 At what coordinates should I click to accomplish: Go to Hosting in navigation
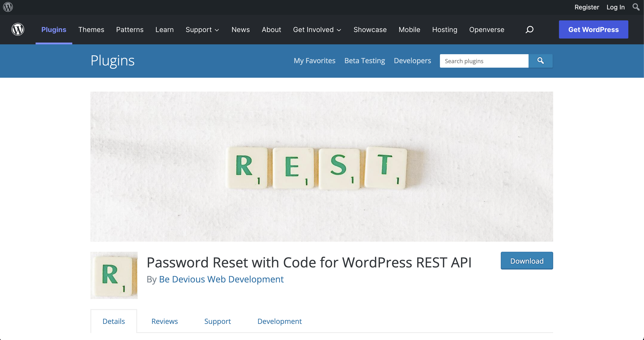[444, 30]
